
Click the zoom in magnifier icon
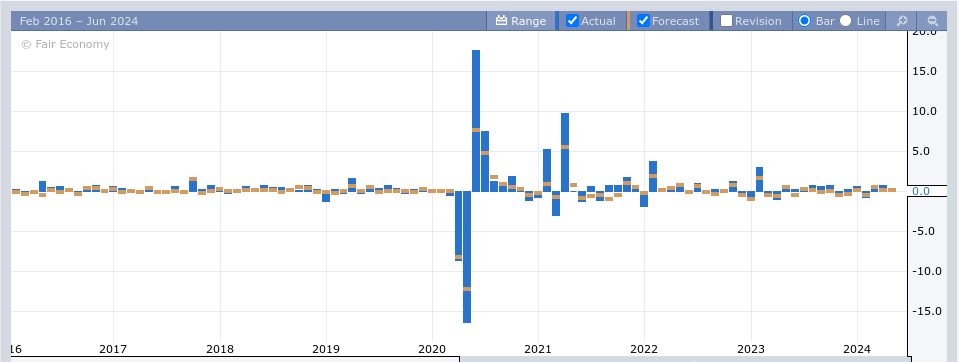(x=902, y=21)
